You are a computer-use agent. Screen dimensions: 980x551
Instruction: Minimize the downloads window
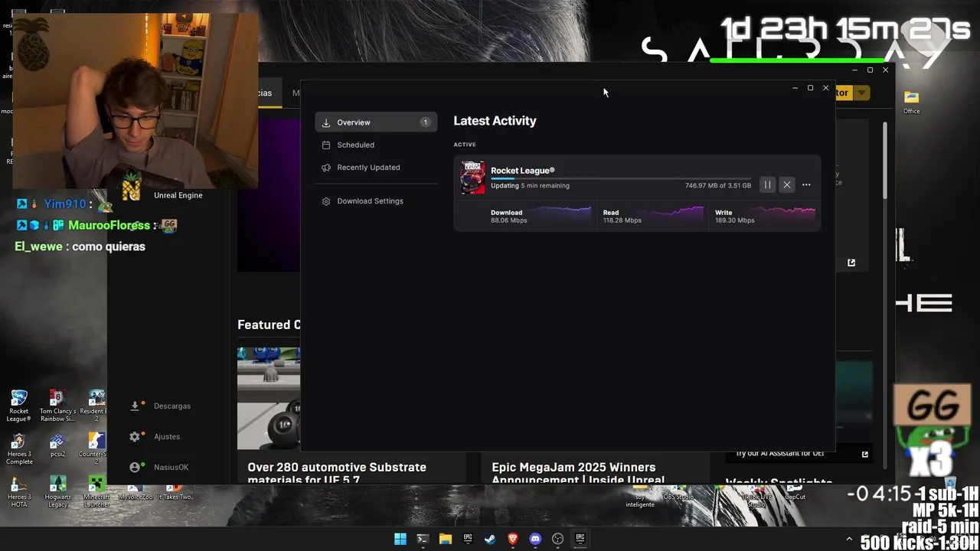tap(795, 88)
